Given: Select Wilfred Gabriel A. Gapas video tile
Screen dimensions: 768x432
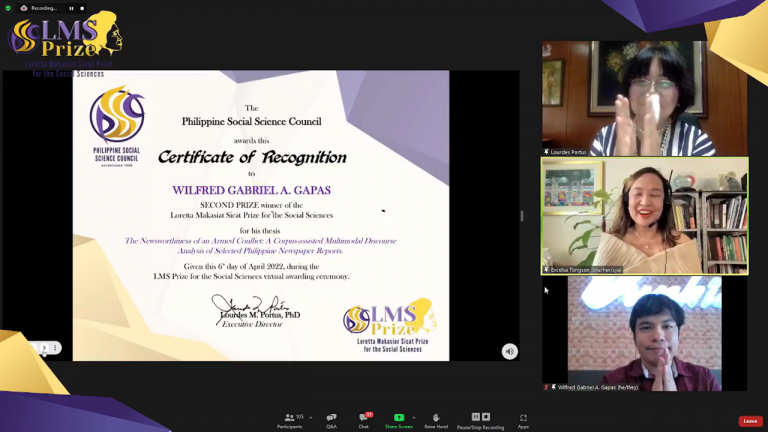Looking at the screenshot, I should click(645, 334).
